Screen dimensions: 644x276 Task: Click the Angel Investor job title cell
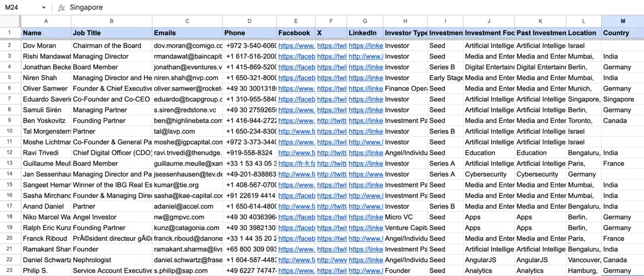pos(112,217)
